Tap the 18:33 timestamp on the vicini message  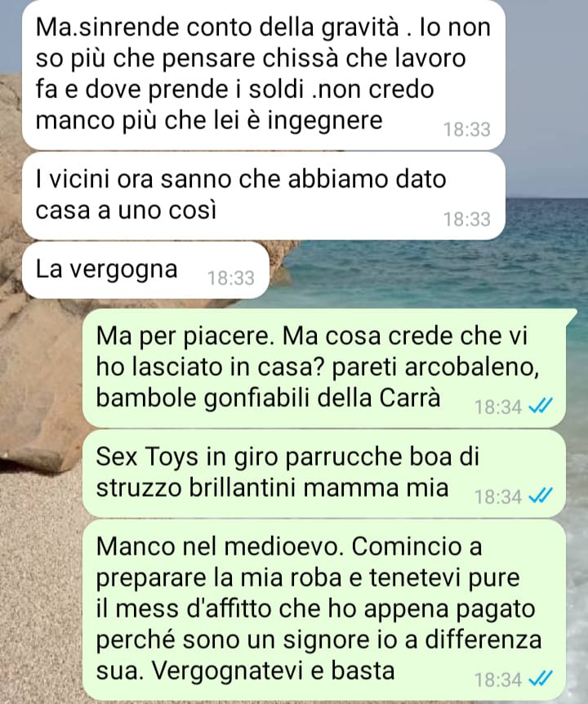click(467, 220)
